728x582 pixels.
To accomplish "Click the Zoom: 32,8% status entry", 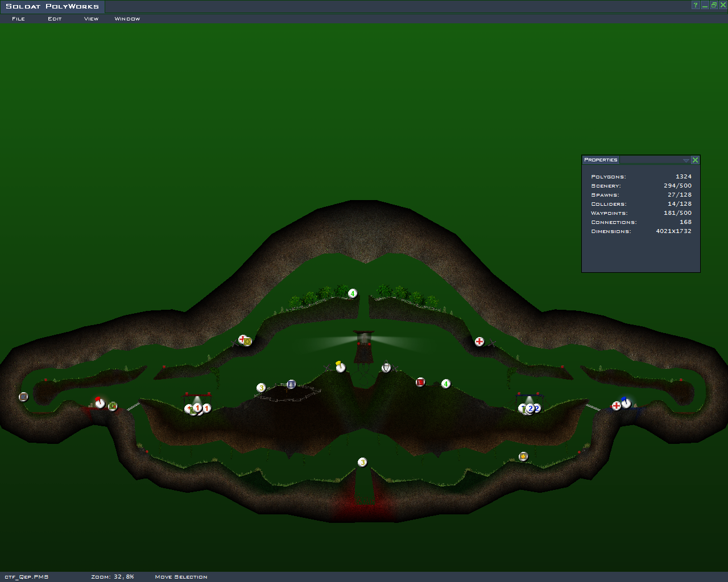I will 113,577.
